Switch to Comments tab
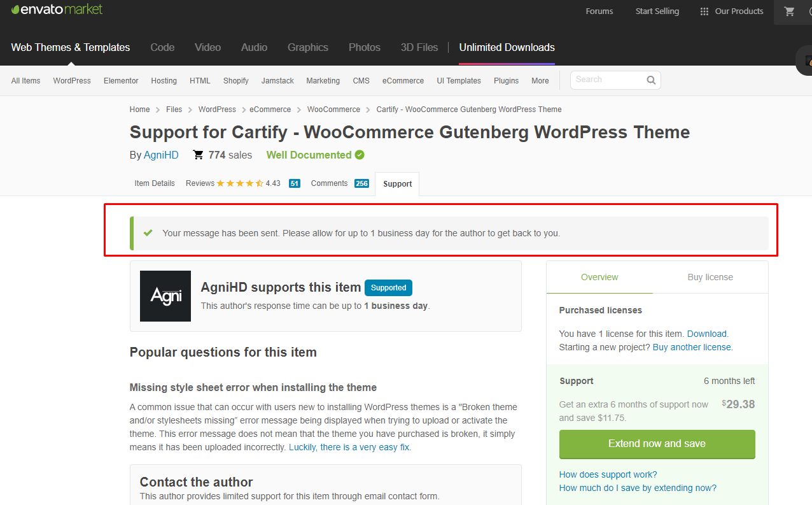Viewport: 812px width, 505px height. pos(329,183)
